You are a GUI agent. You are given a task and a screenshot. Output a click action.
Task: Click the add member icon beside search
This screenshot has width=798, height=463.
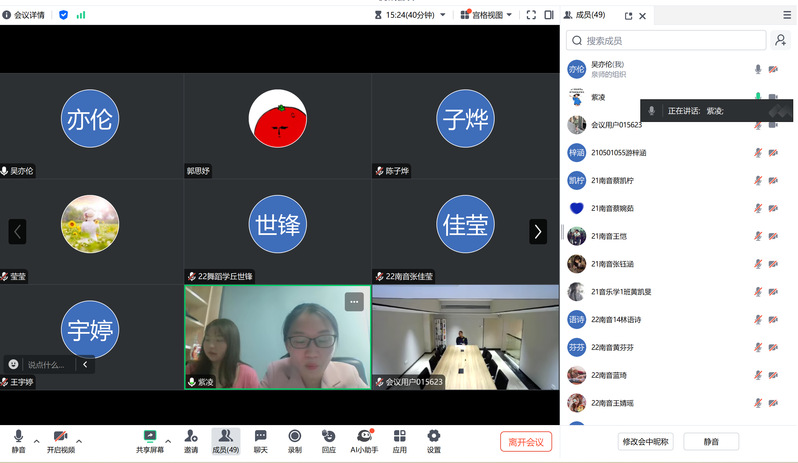click(780, 40)
